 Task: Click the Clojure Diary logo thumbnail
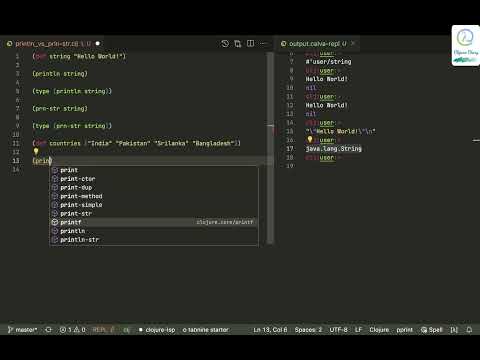[x=465, y=45]
